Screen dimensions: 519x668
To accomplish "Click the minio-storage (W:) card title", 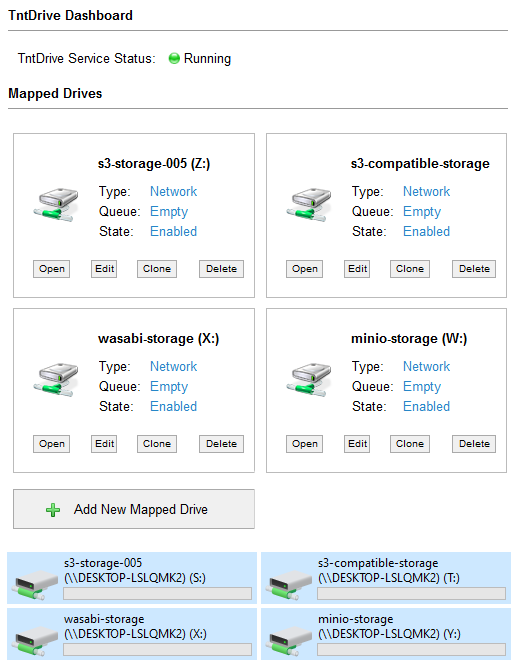I will click(409, 339).
